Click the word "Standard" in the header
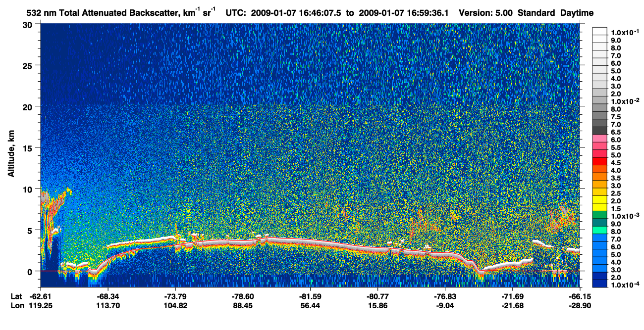Viewport: 644px width, 330px height. pos(537,13)
